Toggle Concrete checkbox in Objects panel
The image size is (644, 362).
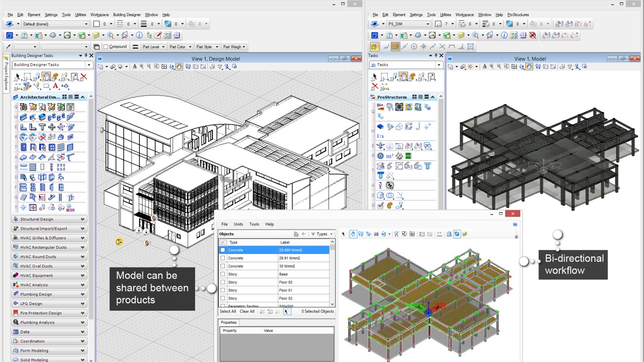coord(223,250)
